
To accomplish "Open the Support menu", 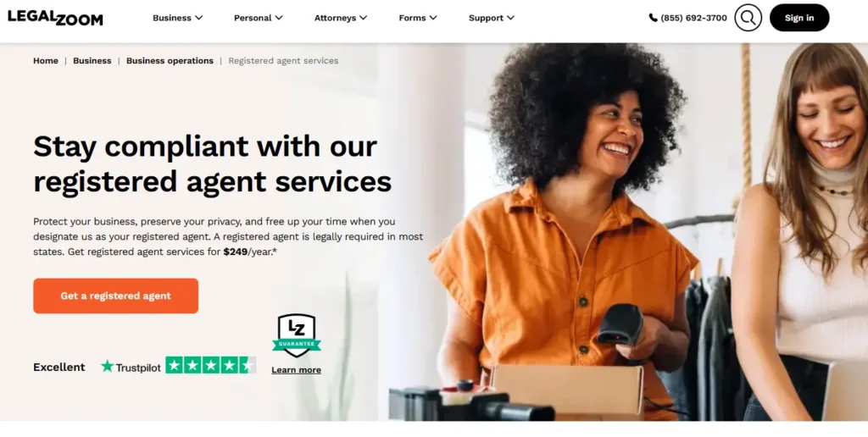I will pos(492,18).
